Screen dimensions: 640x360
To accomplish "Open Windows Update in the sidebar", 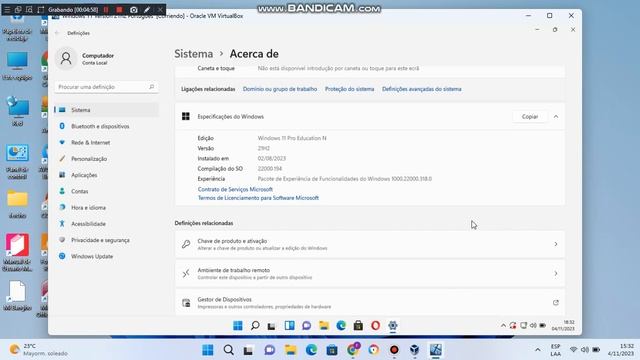I will [x=107, y=256].
